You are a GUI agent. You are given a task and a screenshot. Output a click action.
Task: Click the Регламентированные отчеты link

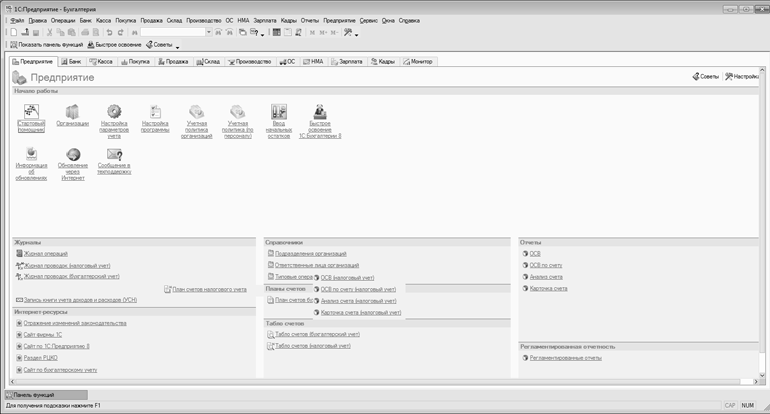pos(565,357)
